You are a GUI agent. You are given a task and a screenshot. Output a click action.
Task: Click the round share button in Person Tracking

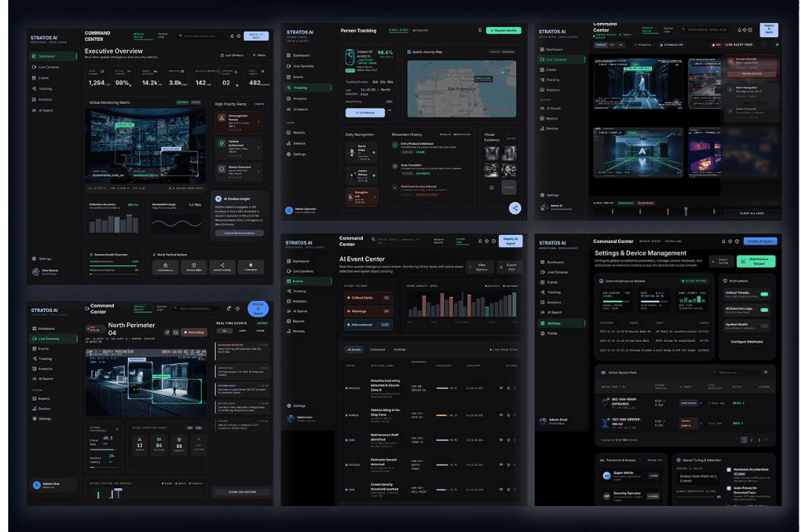[x=515, y=208]
